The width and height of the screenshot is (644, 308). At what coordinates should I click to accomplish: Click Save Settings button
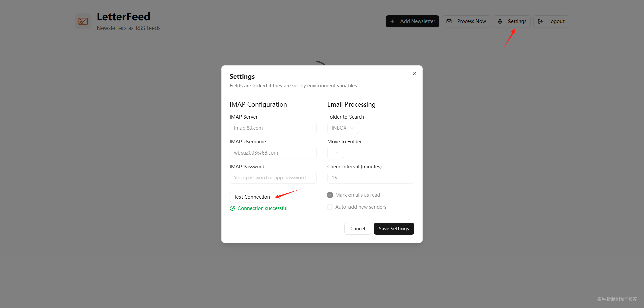tap(394, 229)
